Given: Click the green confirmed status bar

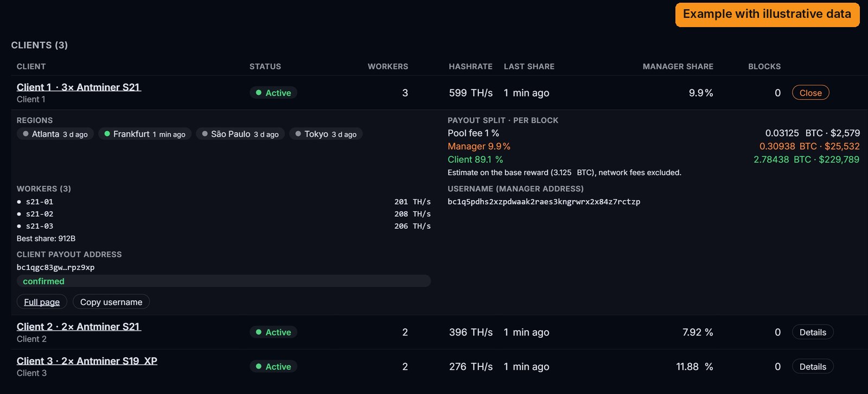Looking at the screenshot, I should pos(224,281).
